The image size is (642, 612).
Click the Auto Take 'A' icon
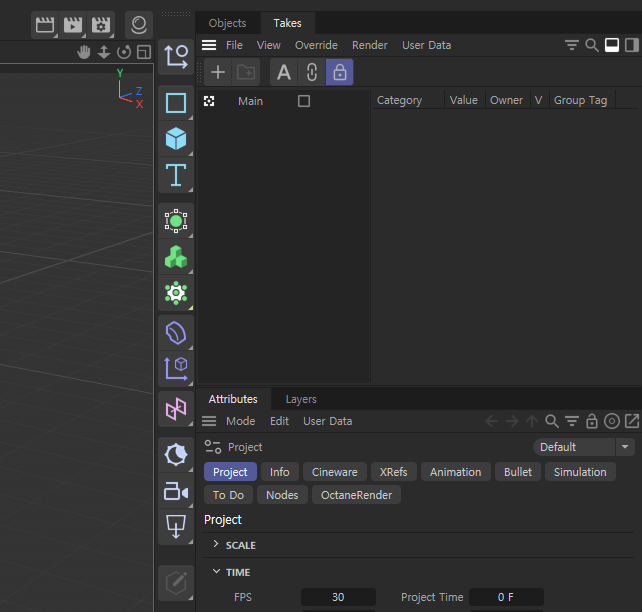284,72
